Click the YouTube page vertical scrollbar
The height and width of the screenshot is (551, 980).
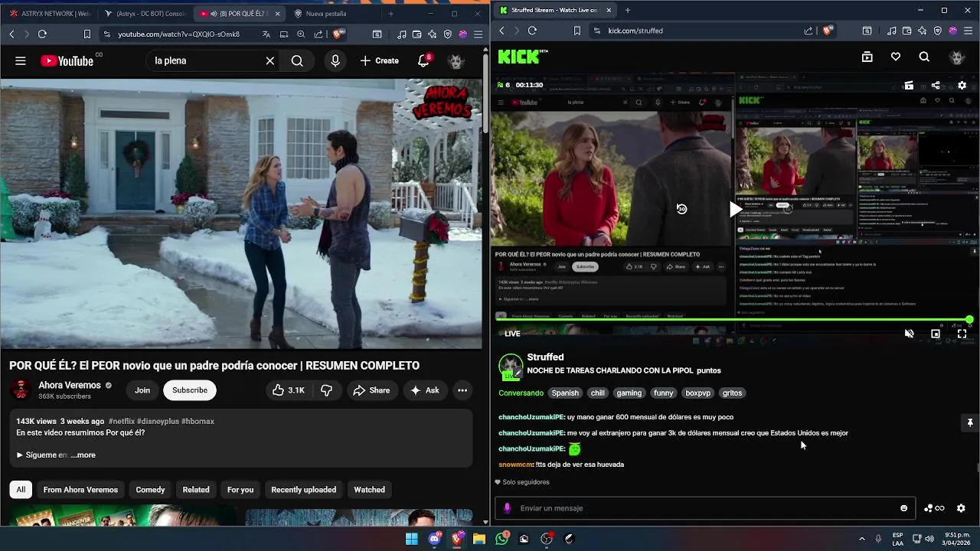485,92
